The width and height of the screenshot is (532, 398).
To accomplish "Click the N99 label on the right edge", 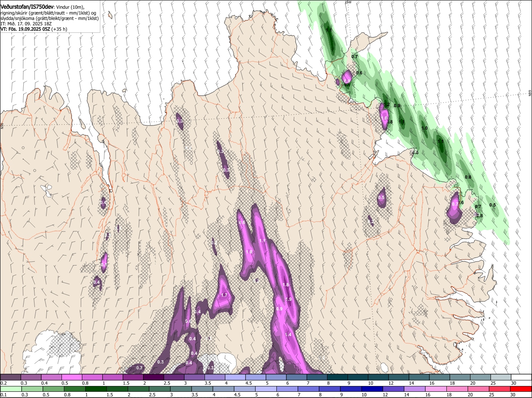I will tap(530, 93).
